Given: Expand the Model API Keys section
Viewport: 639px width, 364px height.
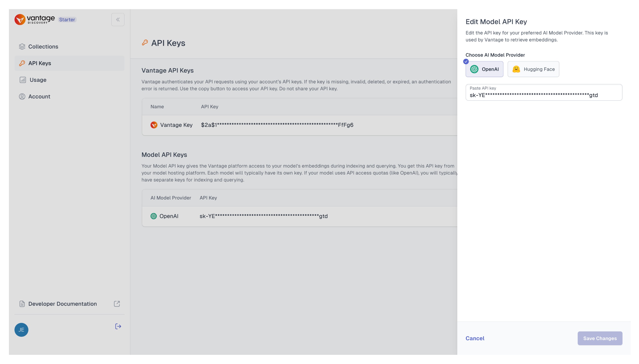Looking at the screenshot, I should (164, 154).
